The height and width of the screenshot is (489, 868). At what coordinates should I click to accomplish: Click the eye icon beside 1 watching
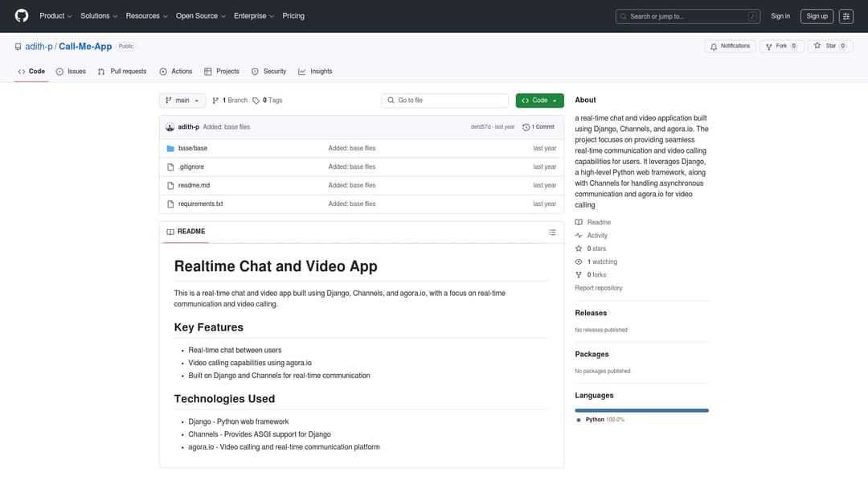click(579, 262)
